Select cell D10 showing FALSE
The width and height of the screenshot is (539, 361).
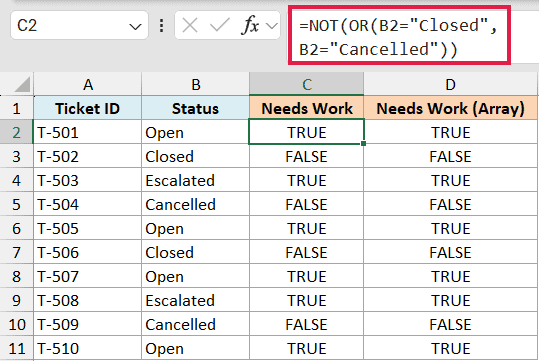pos(450,325)
